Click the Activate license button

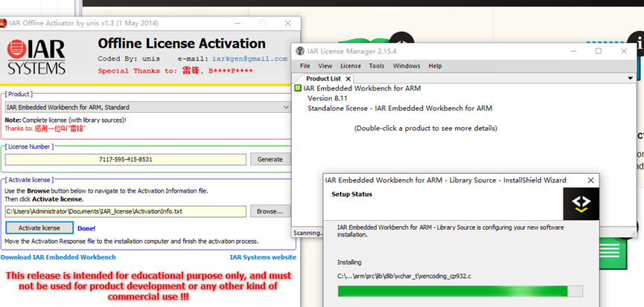pos(39,228)
